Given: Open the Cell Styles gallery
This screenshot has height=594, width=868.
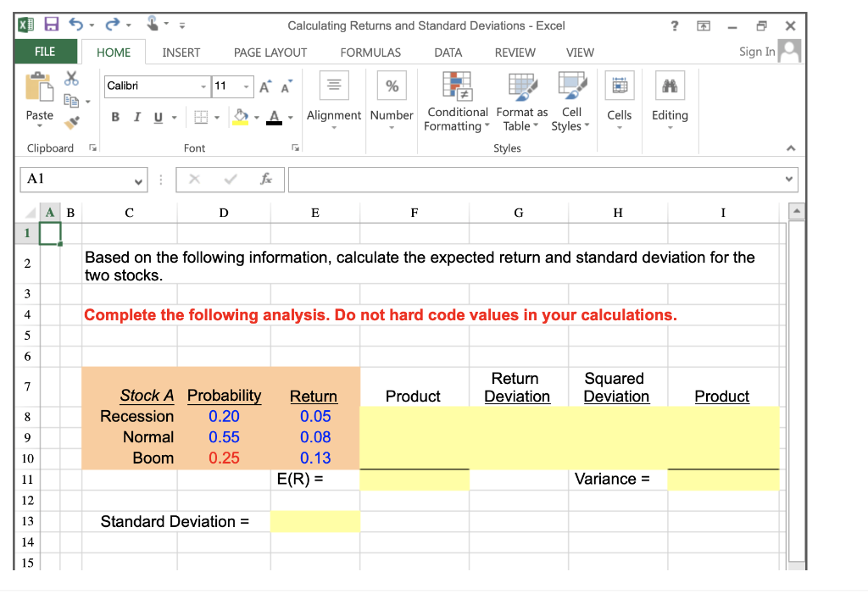Looking at the screenshot, I should click(x=570, y=102).
